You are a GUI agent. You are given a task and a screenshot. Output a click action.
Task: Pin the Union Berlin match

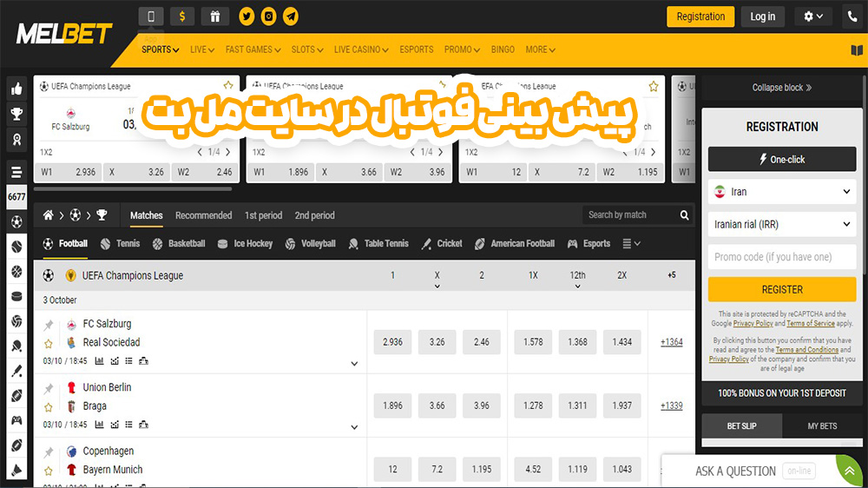coord(49,388)
